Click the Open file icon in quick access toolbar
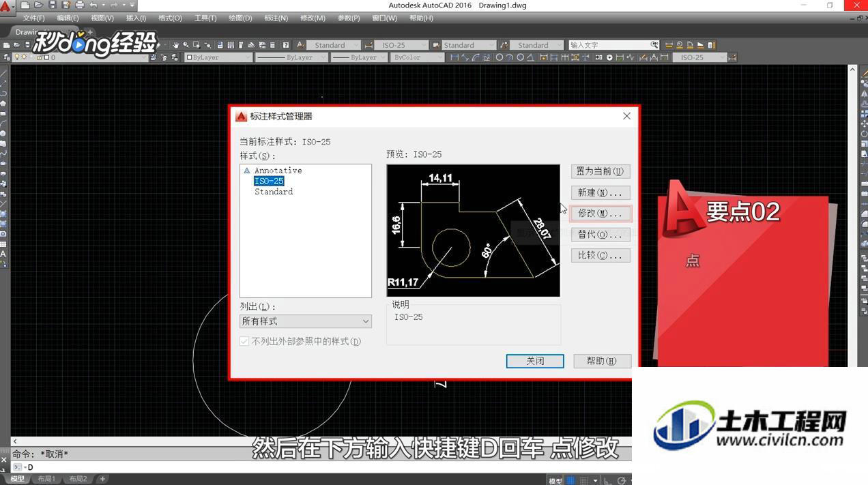The width and height of the screenshot is (868, 485). (x=38, y=5)
